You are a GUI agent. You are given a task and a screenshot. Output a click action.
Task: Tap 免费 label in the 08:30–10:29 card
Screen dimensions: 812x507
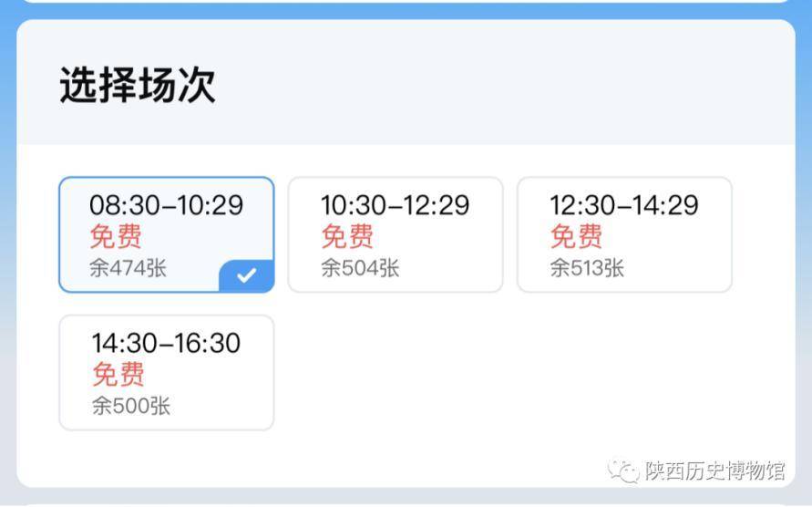pos(116,237)
